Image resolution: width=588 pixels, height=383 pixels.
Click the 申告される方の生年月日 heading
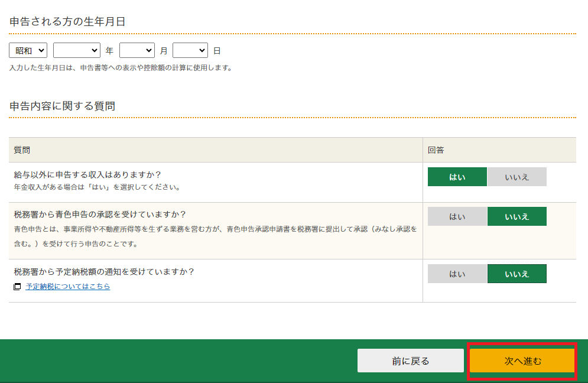(x=67, y=22)
